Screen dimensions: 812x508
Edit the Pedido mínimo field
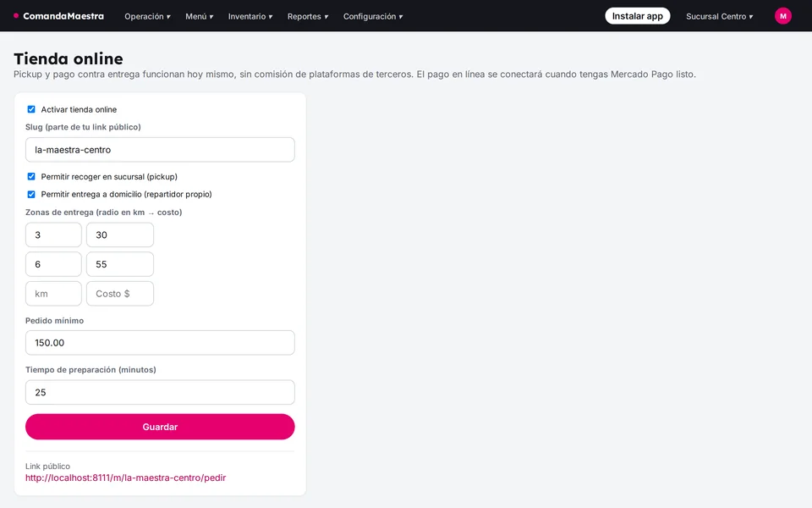(x=160, y=343)
